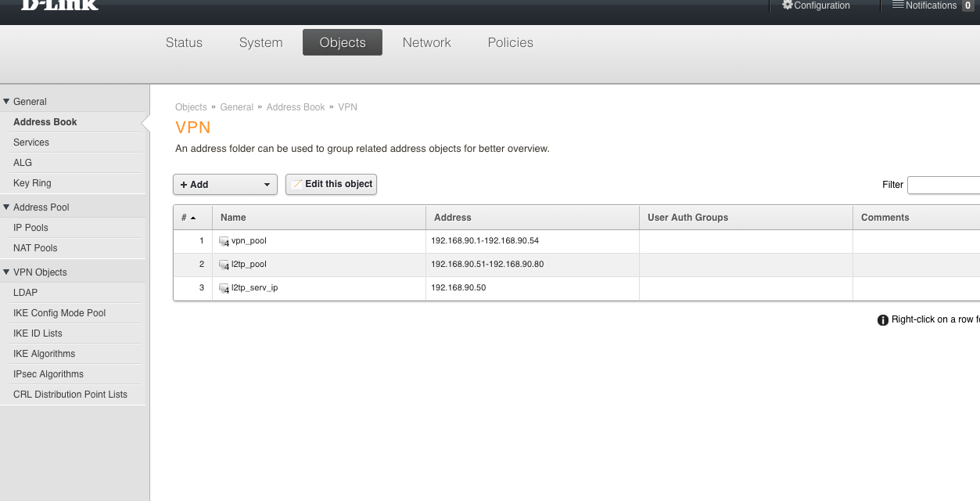Click the l2tp_serv_ip address object icon
Image resolution: width=980 pixels, height=501 pixels.
(x=224, y=289)
